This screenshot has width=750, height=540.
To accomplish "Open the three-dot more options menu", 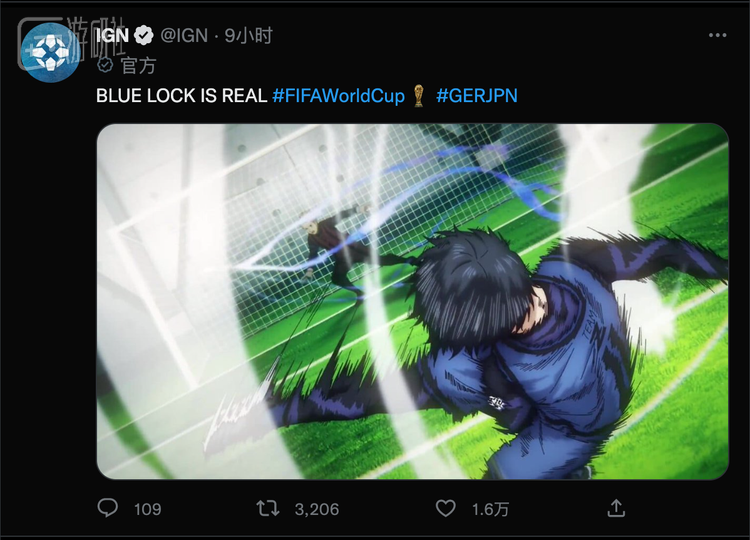I will [717, 35].
